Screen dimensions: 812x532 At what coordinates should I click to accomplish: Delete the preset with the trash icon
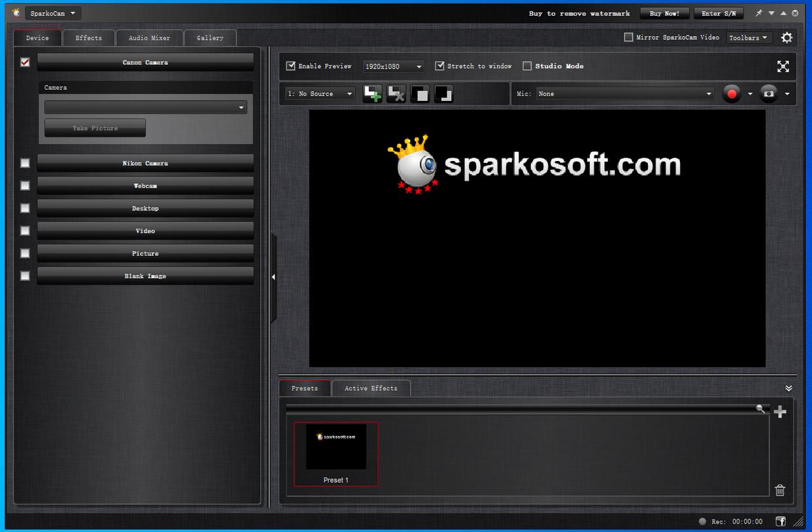(x=780, y=490)
